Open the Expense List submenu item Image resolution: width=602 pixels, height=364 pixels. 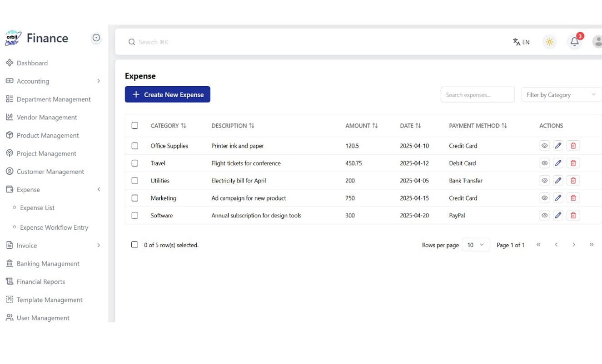tap(37, 208)
